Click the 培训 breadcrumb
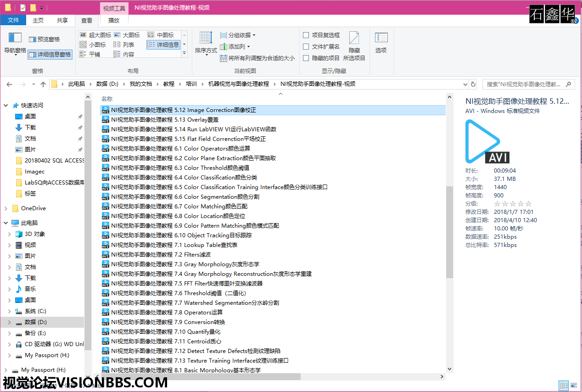The height and width of the screenshot is (392, 582). pos(191,84)
